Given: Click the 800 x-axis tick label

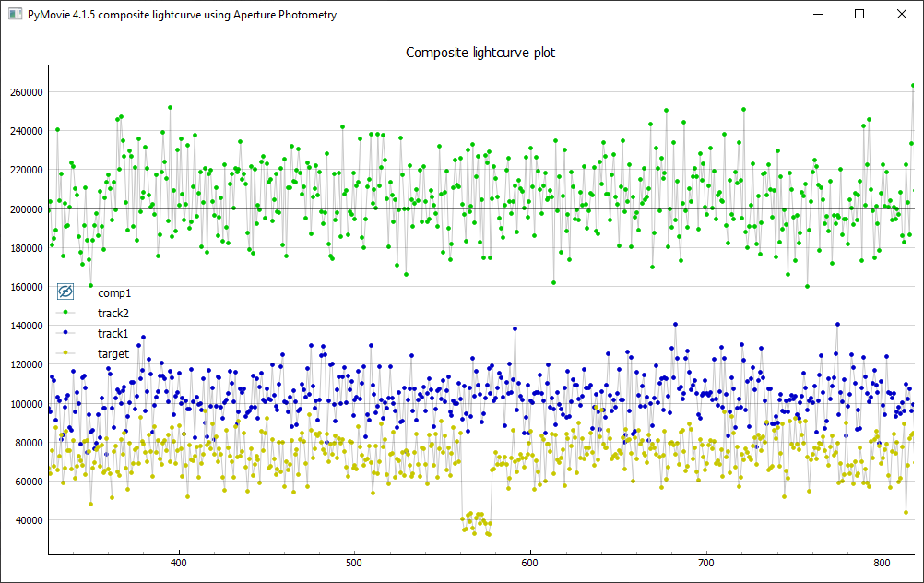Looking at the screenshot, I should point(882,563).
